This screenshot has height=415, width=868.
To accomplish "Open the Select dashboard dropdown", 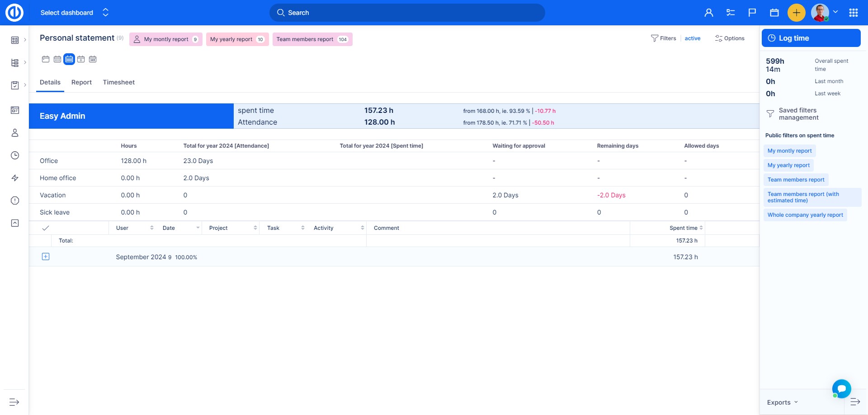I will pyautogui.click(x=75, y=13).
